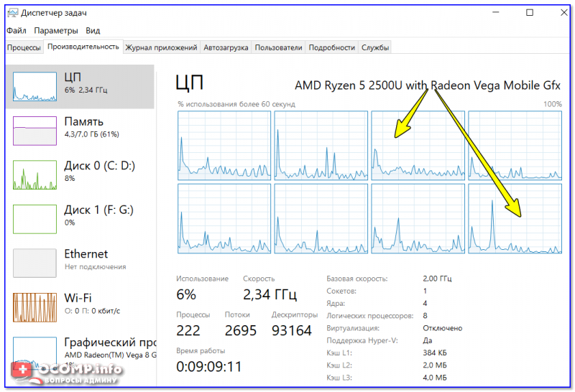This screenshot has height=392, width=575.
Task: Open the Параметры menu
Action: [x=56, y=31]
